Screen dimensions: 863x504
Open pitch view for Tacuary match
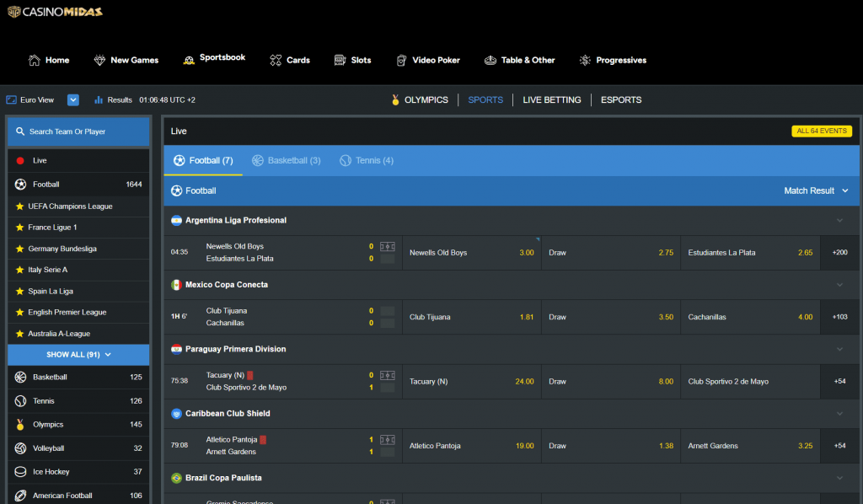[388, 375]
